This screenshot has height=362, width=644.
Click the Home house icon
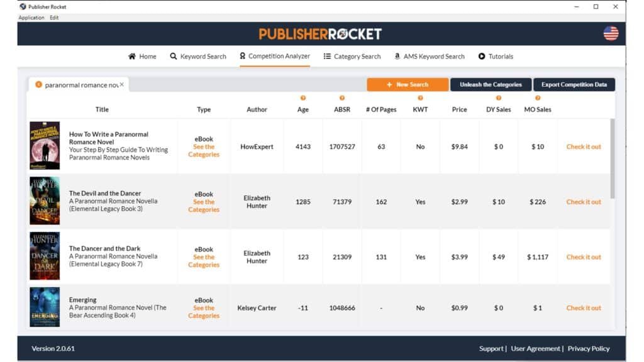point(132,56)
